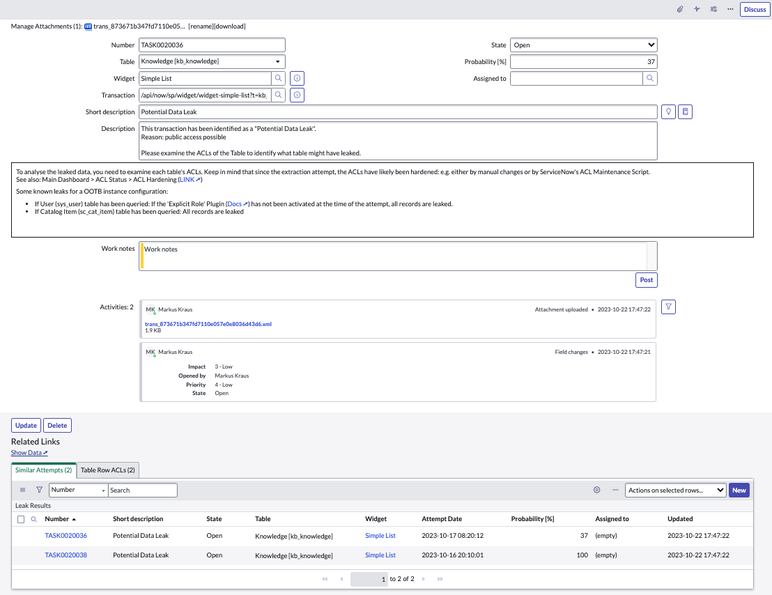This screenshot has width=772, height=595.
Task: Click into the Description text area
Action: 398,140
